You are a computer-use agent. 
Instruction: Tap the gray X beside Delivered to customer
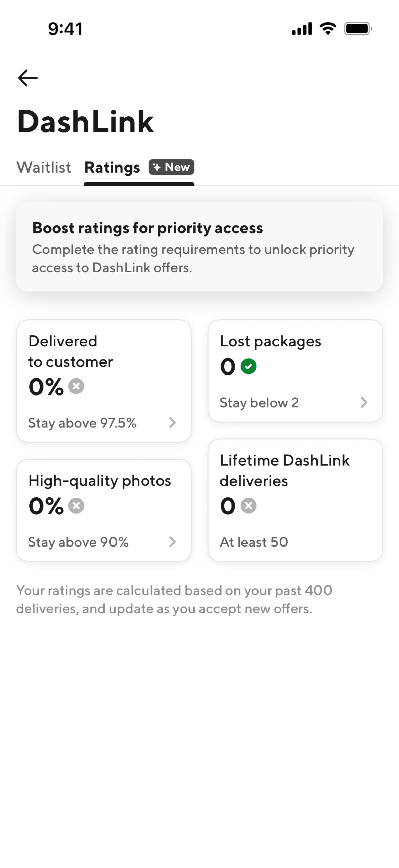click(x=76, y=386)
